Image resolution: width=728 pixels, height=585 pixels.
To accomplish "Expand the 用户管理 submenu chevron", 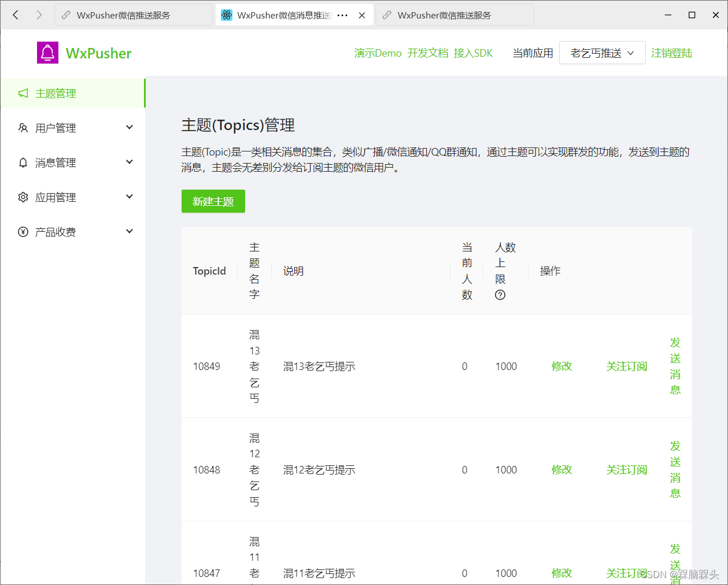I will click(x=130, y=127).
